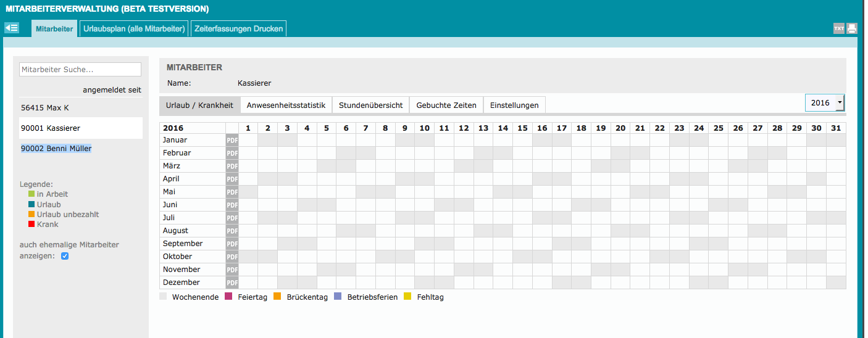The width and height of the screenshot is (868, 338).
Task: Open the PDF icon for Juni
Action: (232, 205)
